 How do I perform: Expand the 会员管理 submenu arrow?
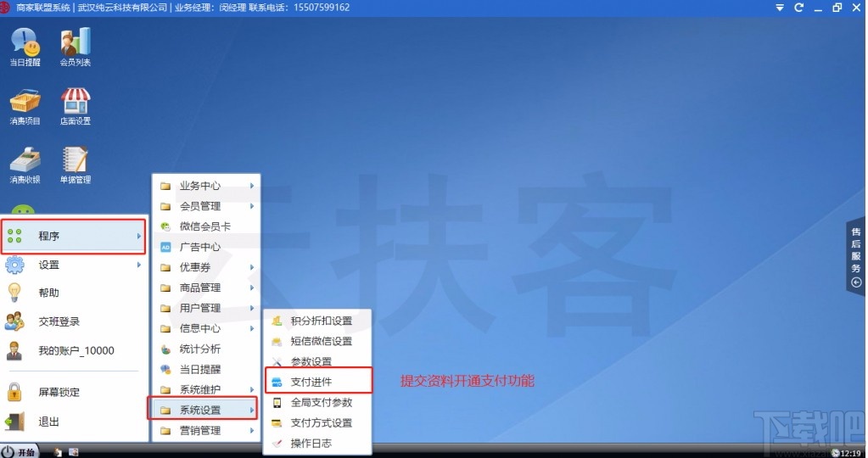pyautogui.click(x=252, y=206)
